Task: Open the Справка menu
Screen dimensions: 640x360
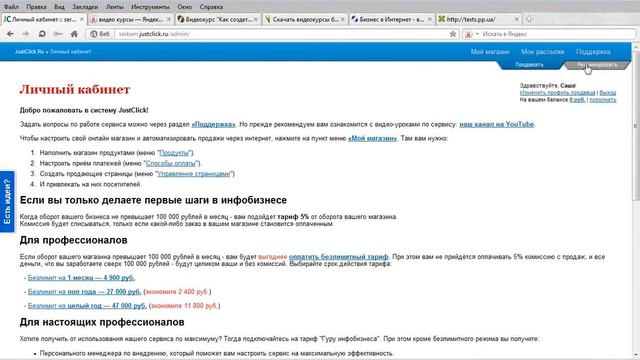Action: (211, 7)
